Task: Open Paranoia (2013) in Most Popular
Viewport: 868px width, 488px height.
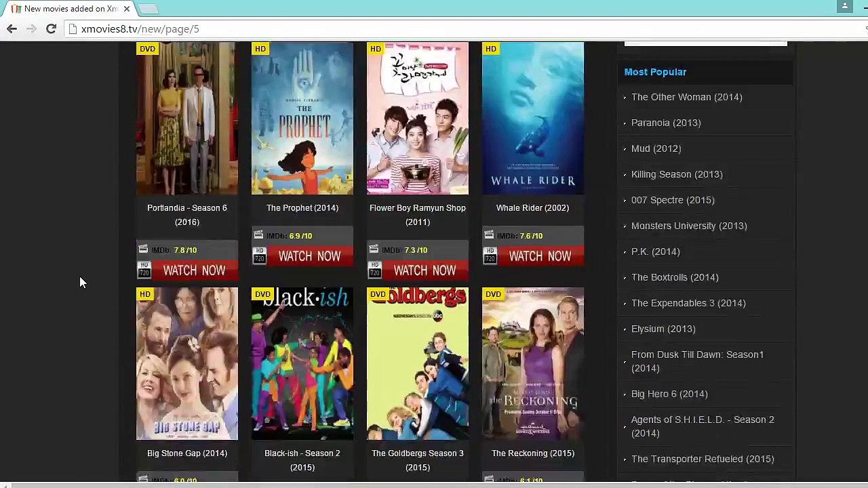Action: pos(666,123)
